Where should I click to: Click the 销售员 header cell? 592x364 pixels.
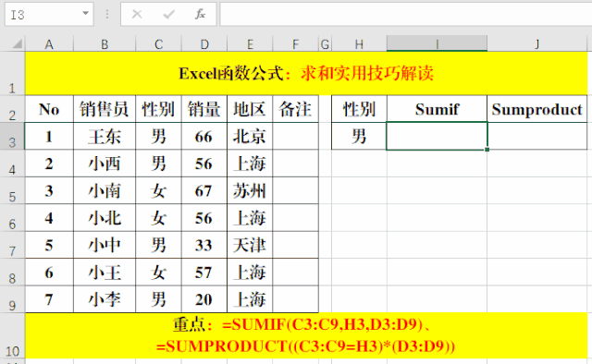[x=105, y=109]
